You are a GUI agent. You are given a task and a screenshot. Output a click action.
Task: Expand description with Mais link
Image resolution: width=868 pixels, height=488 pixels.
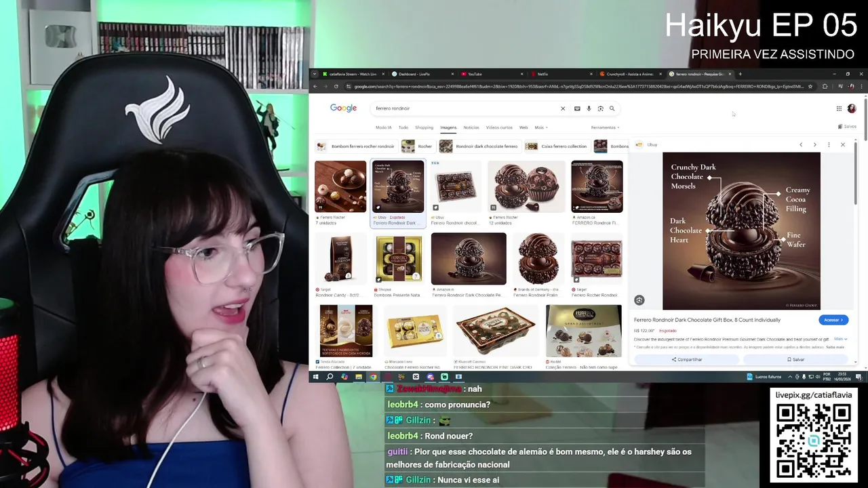840,339
